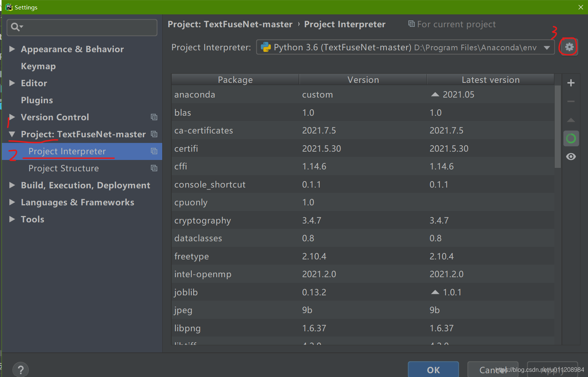This screenshot has height=377, width=588.
Task: Expand the Editor section arrow
Action: 12,83
